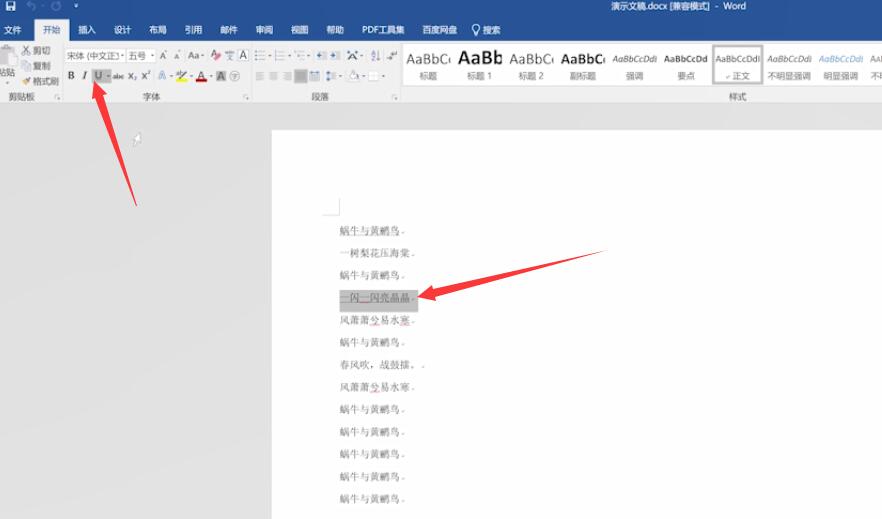Screen dimensions: 882x519
Task: Open the 五号 font size dropdown
Action: 141,56
